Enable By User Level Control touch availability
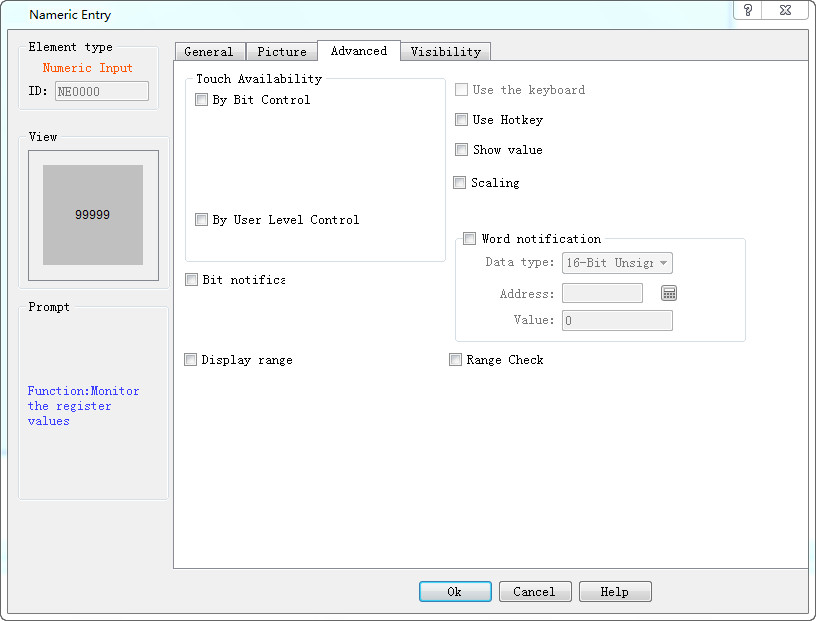Viewport: 816px width, 621px height. [201, 220]
